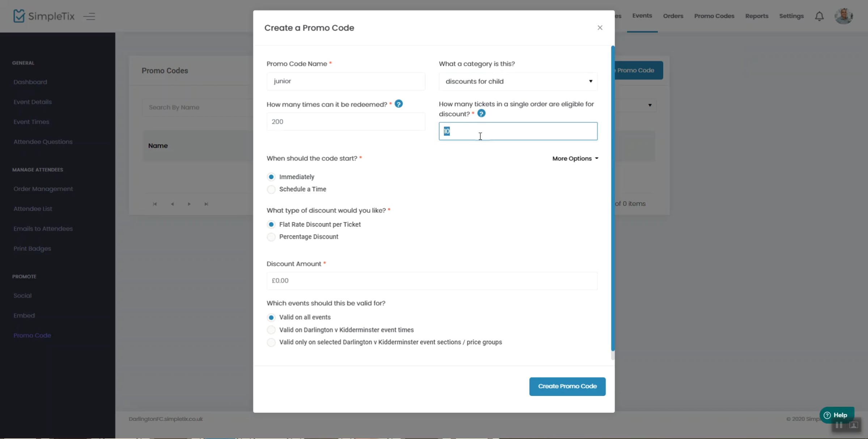Expand More Options

pyautogui.click(x=575, y=159)
